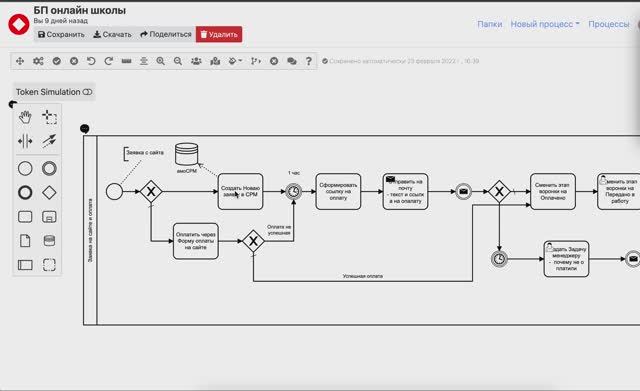Pick the task rectangle in palette
This screenshot has height=391, width=640.
click(x=25, y=216)
